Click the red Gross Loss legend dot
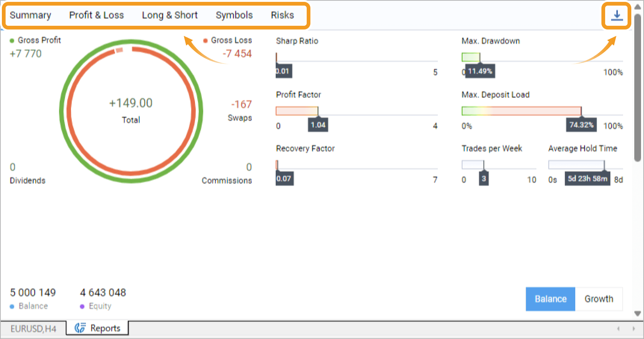Screen dimensions: 644x339 click(205, 41)
